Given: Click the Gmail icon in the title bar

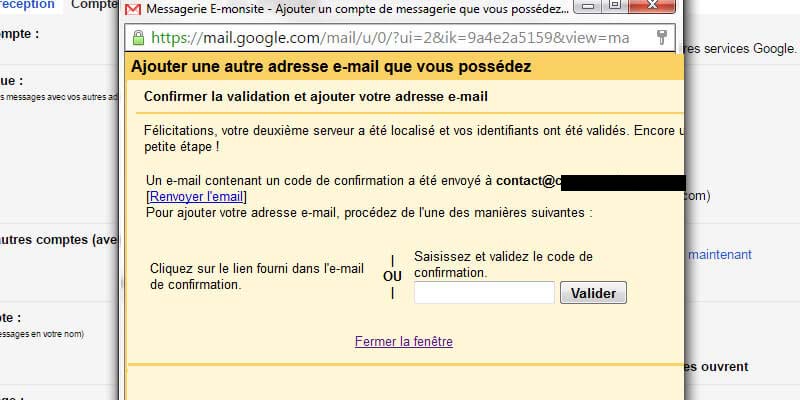Looking at the screenshot, I should tap(132, 10).
